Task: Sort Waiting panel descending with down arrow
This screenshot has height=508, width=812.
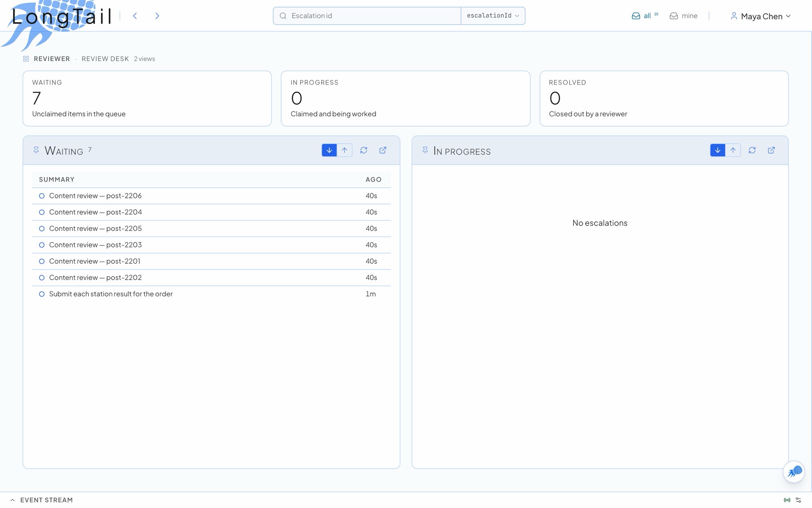Action: pyautogui.click(x=329, y=150)
